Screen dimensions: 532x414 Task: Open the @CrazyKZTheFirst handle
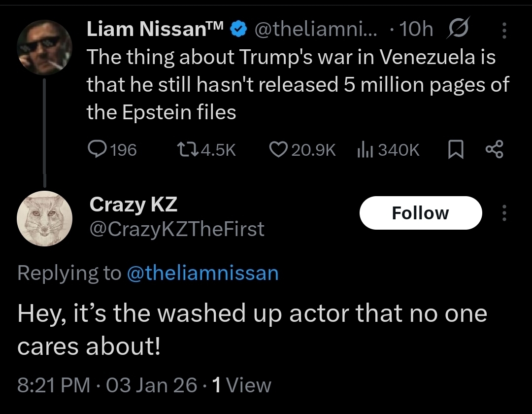tap(176, 229)
